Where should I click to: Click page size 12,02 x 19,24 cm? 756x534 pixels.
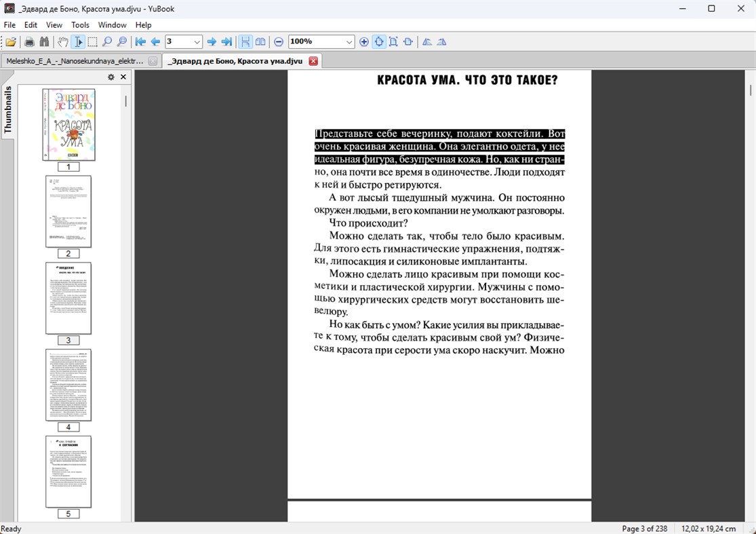pos(709,529)
